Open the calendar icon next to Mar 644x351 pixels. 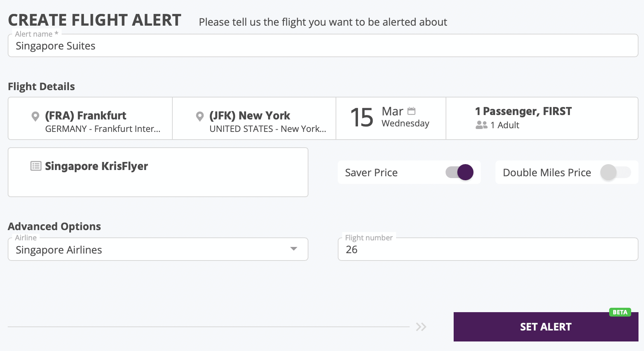[x=411, y=111]
